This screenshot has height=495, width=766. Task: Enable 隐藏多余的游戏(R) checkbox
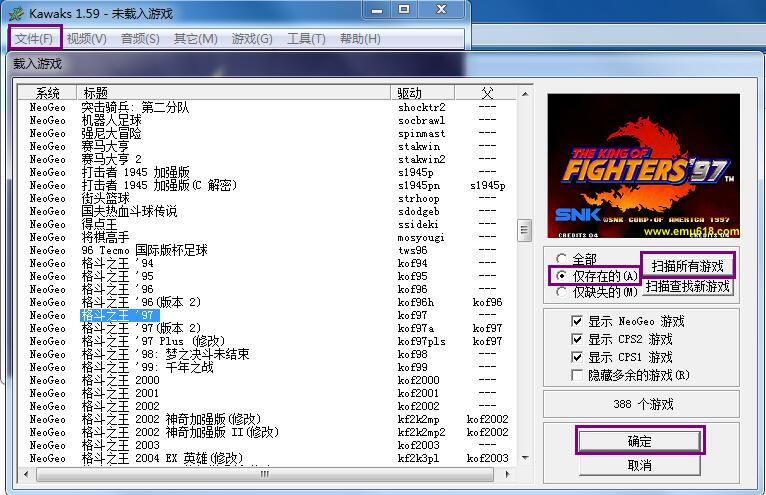(576, 375)
